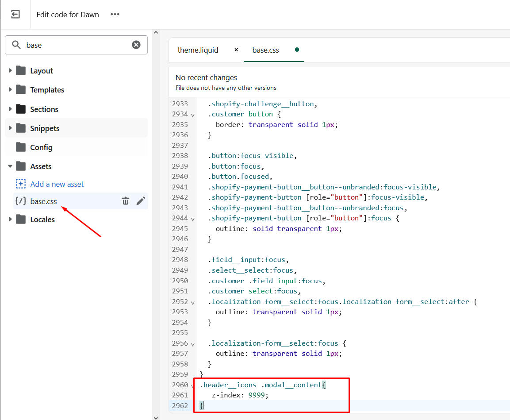Rename base.css with pencil icon

[x=141, y=201]
